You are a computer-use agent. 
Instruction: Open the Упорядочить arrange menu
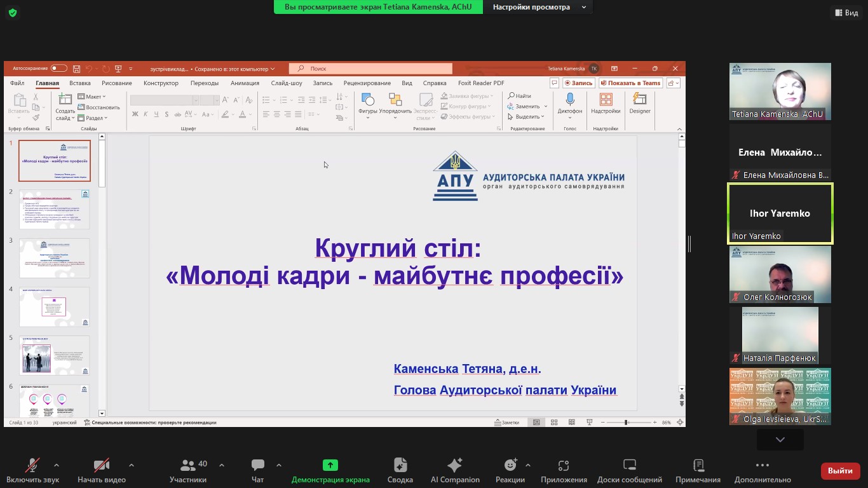(395, 106)
